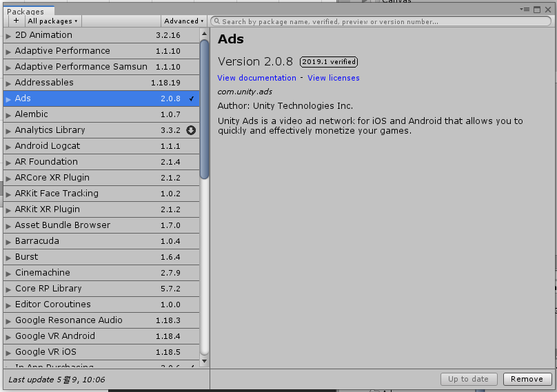Select the AR Foundation package
Screen dimensions: 557x392
pos(101,162)
